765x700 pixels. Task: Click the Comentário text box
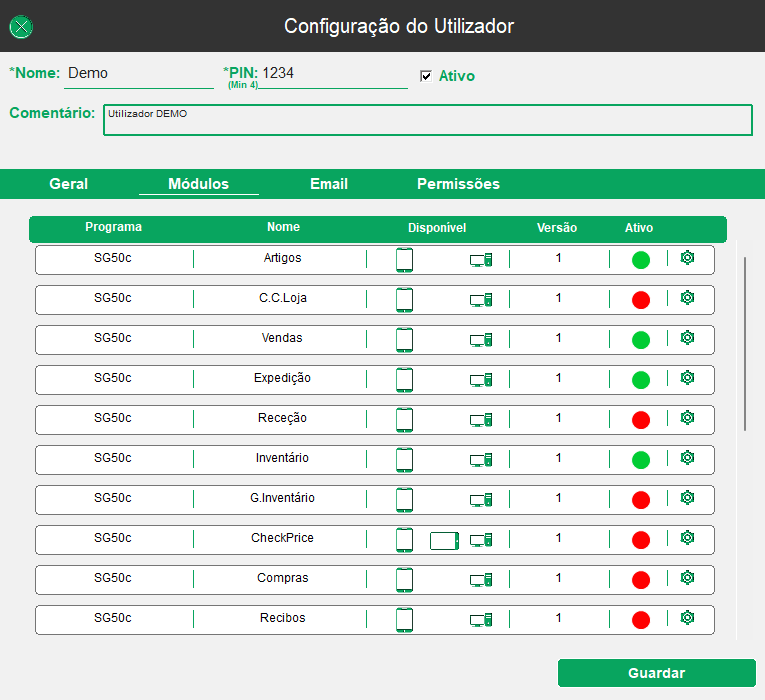[x=428, y=120]
